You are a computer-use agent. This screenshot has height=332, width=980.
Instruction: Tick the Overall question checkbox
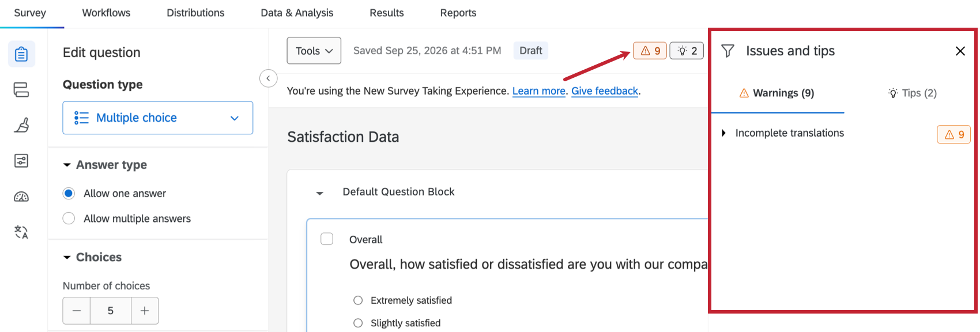pos(327,239)
